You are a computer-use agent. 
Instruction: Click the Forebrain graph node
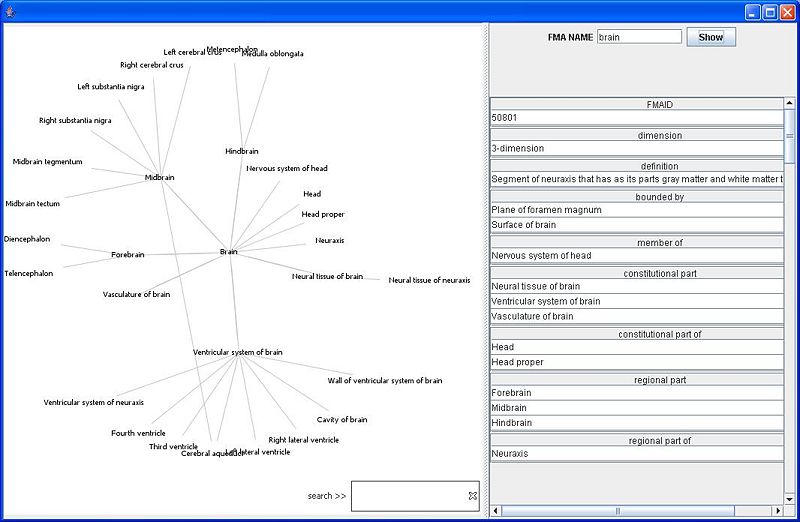127,255
